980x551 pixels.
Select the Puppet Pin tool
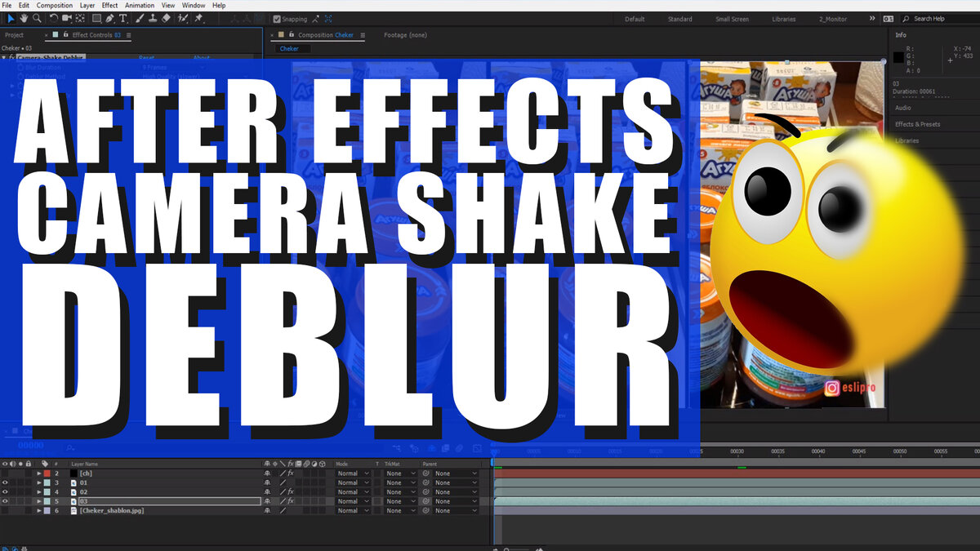pyautogui.click(x=198, y=18)
